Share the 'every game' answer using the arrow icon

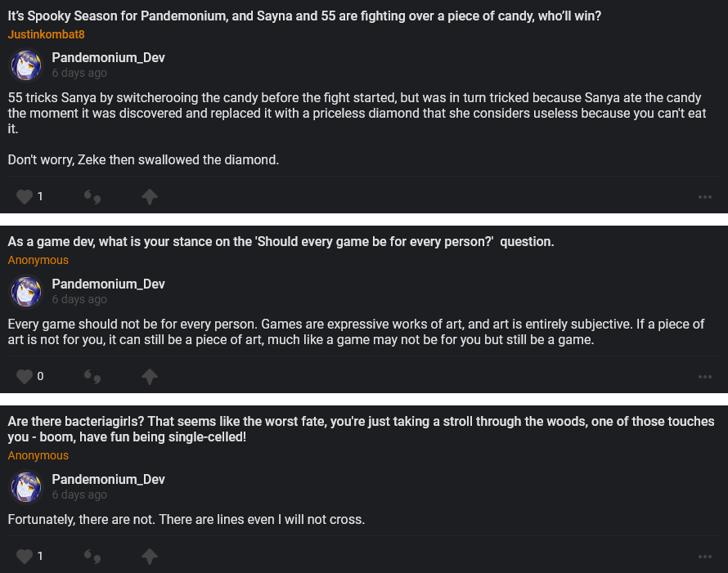click(x=150, y=376)
